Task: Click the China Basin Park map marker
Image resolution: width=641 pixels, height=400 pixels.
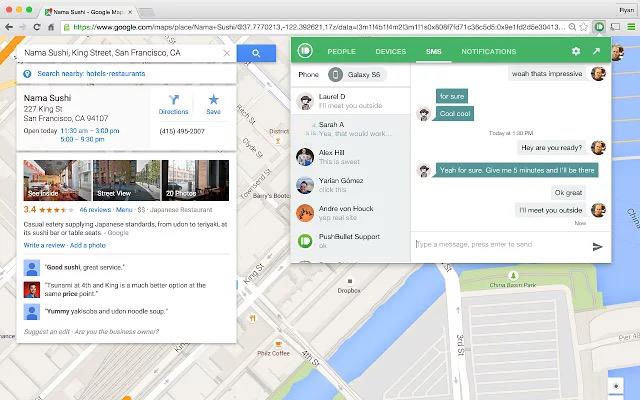Action: click(x=513, y=275)
